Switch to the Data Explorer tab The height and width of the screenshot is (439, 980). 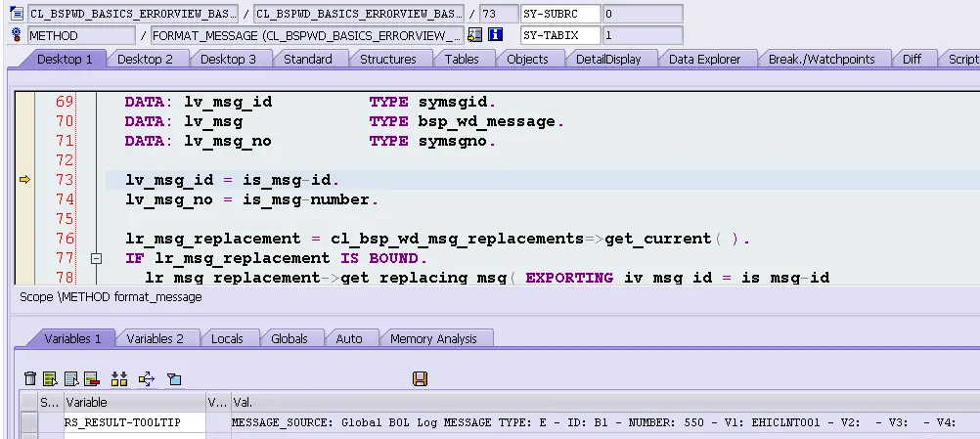click(x=704, y=60)
